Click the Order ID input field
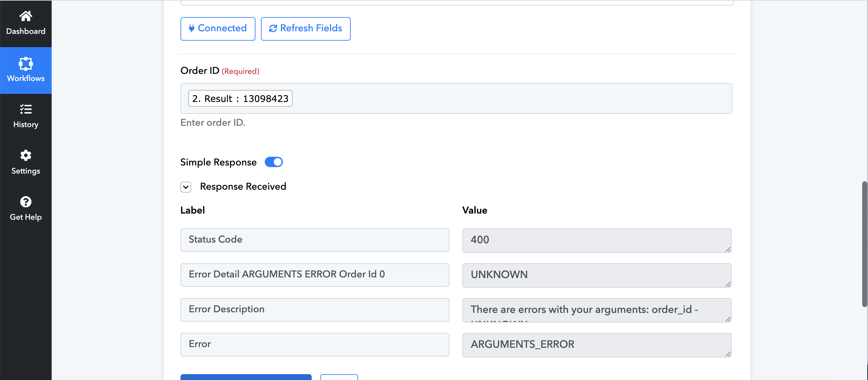This screenshot has height=380, width=868. pos(456,98)
